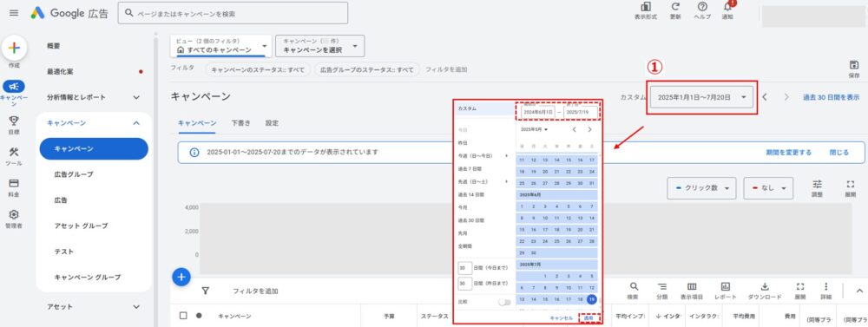Click the table filter funnel icon

[206, 291]
